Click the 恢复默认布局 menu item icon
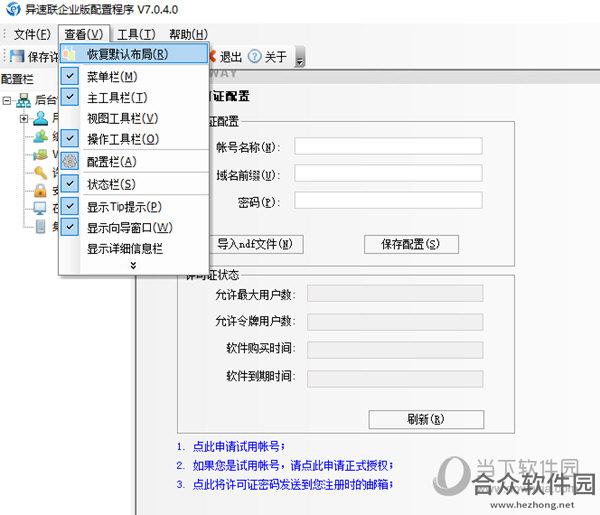The height and width of the screenshot is (515, 600). pos(69,54)
